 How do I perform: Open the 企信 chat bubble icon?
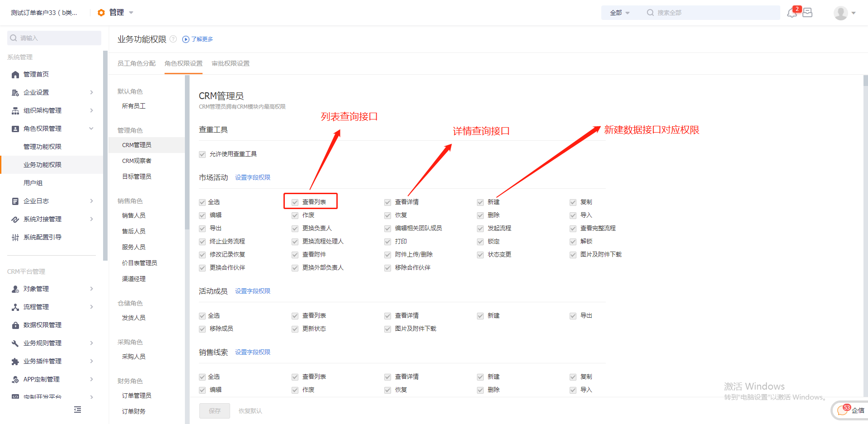click(x=843, y=410)
